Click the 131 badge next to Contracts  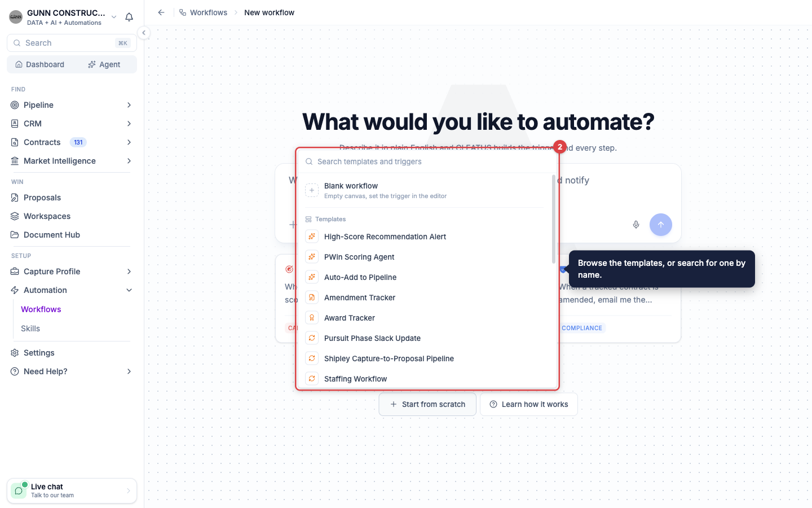pyautogui.click(x=78, y=142)
